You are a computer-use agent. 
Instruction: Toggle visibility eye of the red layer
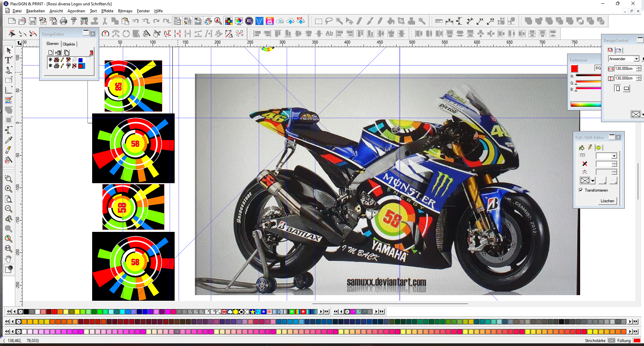[x=50, y=66]
